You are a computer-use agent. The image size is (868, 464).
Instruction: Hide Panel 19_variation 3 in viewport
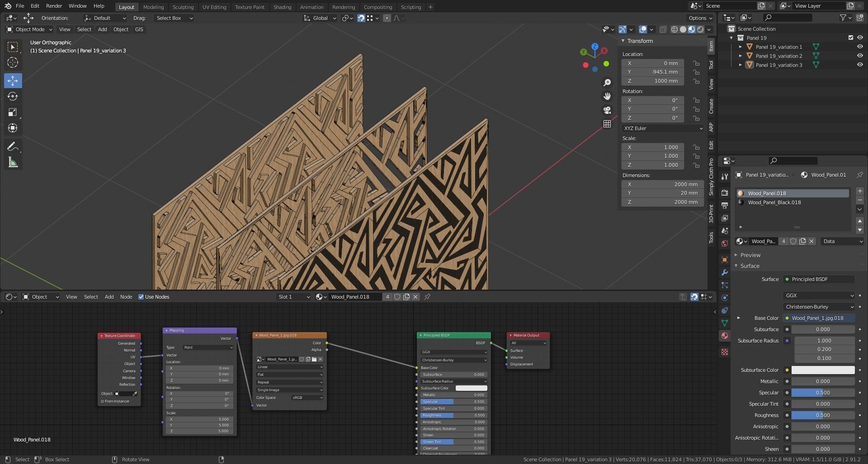[860, 65]
